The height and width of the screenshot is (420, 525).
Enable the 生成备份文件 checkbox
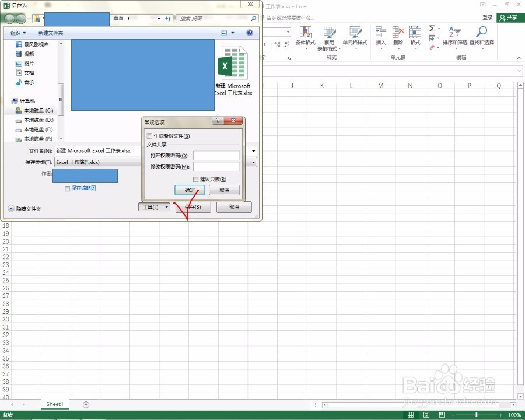click(149, 136)
